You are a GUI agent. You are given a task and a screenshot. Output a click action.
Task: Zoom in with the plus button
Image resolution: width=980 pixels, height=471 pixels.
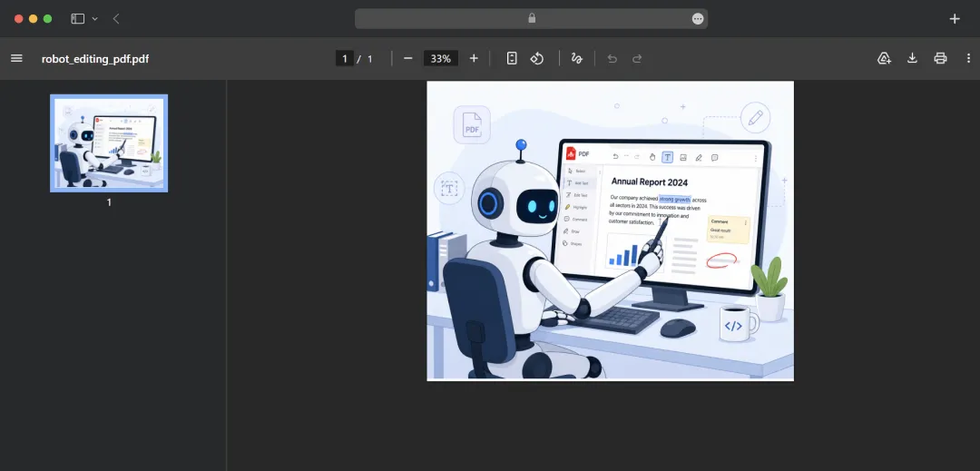coord(474,58)
